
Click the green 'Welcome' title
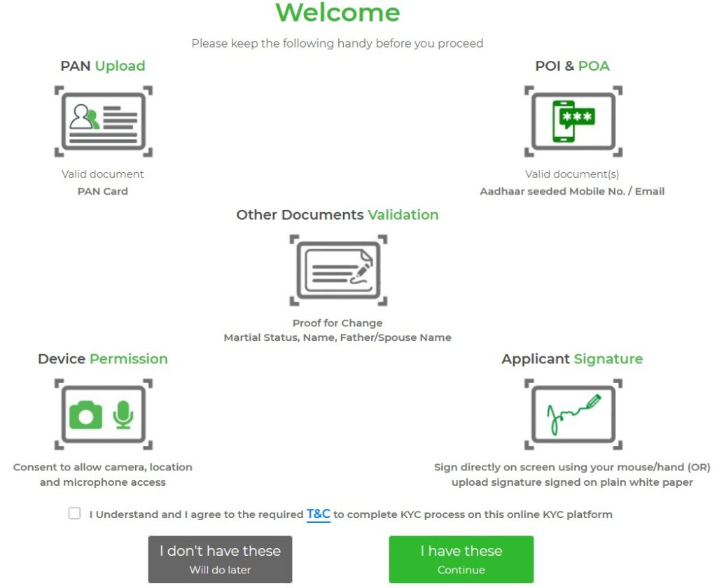pyautogui.click(x=337, y=13)
